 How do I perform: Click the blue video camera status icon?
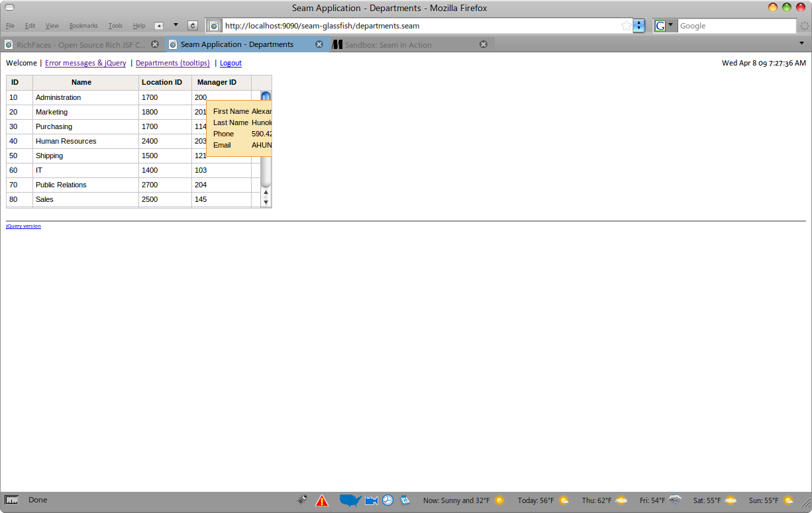click(372, 500)
